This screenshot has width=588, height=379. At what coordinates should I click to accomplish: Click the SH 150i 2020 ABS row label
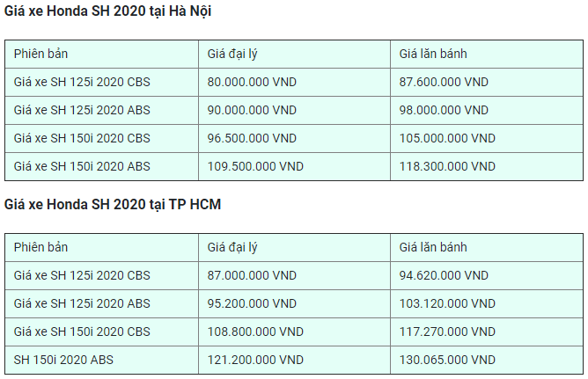(63, 360)
